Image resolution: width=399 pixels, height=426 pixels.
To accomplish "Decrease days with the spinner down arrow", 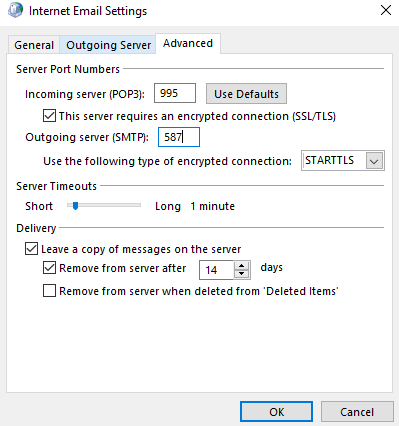I will 242,274.
